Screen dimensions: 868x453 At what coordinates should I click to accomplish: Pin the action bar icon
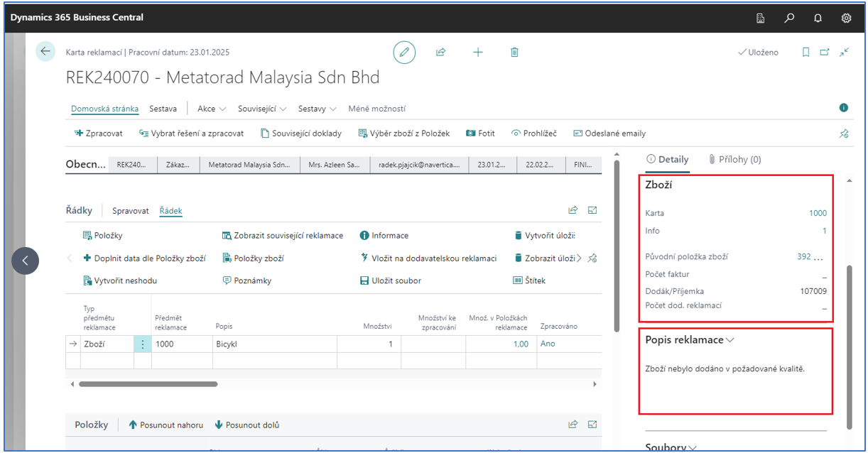[844, 133]
